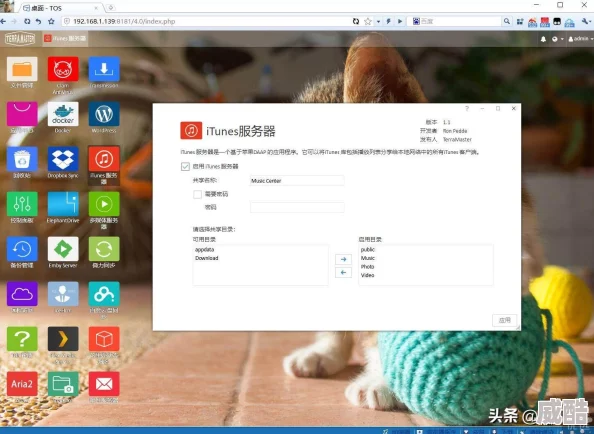Screen dimensions: 594x434
Task: Open the green control panel sliders icon
Action: pyautogui.click(x=22, y=204)
